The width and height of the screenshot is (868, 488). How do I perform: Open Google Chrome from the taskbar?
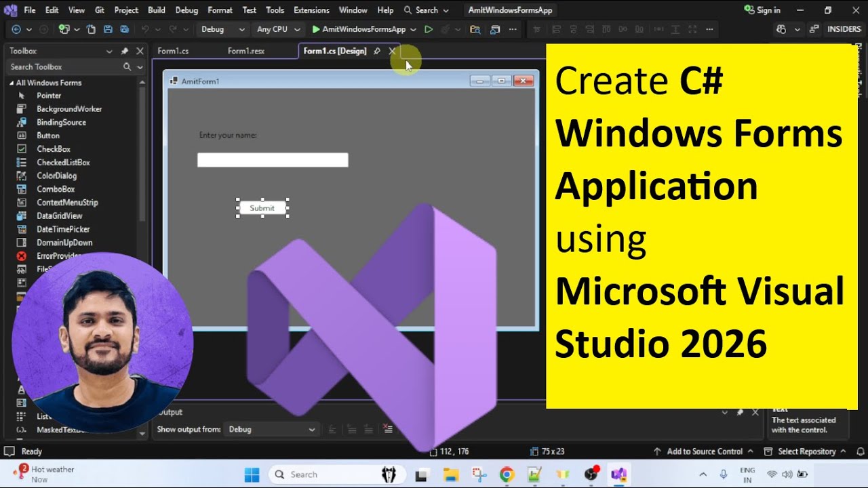pyautogui.click(x=507, y=474)
